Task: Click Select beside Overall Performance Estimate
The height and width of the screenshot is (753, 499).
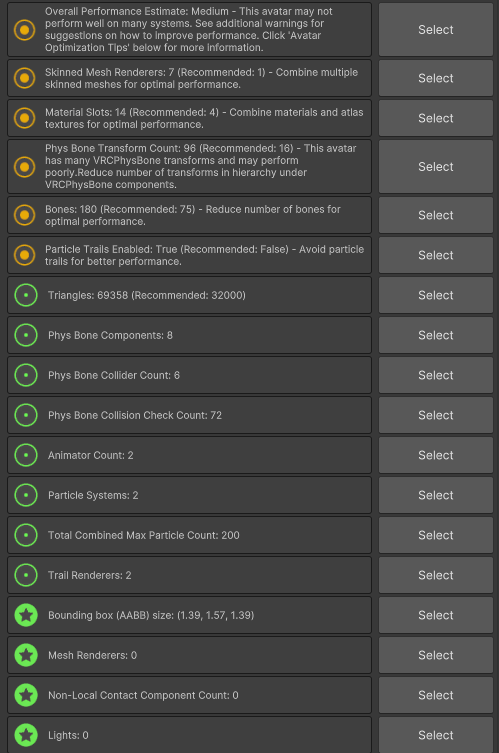Action: 436,30
